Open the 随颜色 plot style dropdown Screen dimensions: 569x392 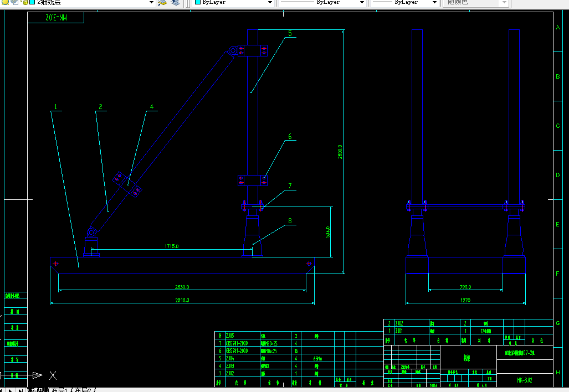coord(504,3)
